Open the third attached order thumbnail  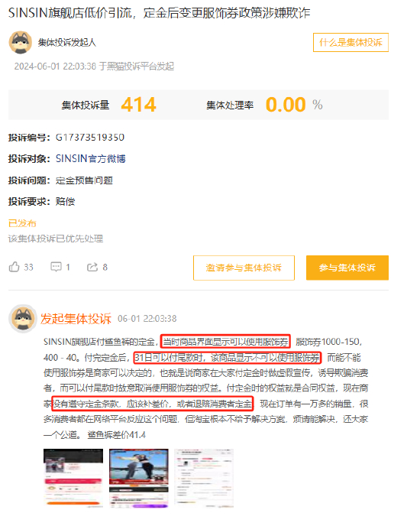pos(204,478)
